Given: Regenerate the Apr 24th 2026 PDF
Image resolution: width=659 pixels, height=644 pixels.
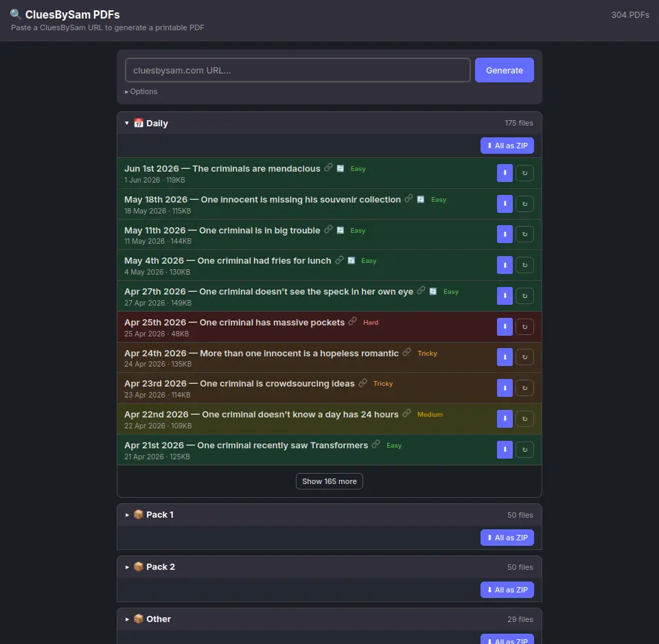Looking at the screenshot, I should [x=524, y=357].
